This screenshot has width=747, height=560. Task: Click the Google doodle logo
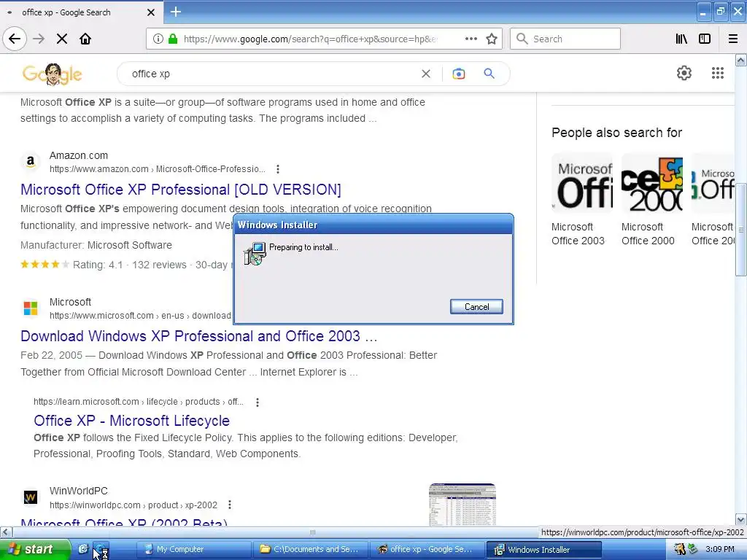(52, 74)
